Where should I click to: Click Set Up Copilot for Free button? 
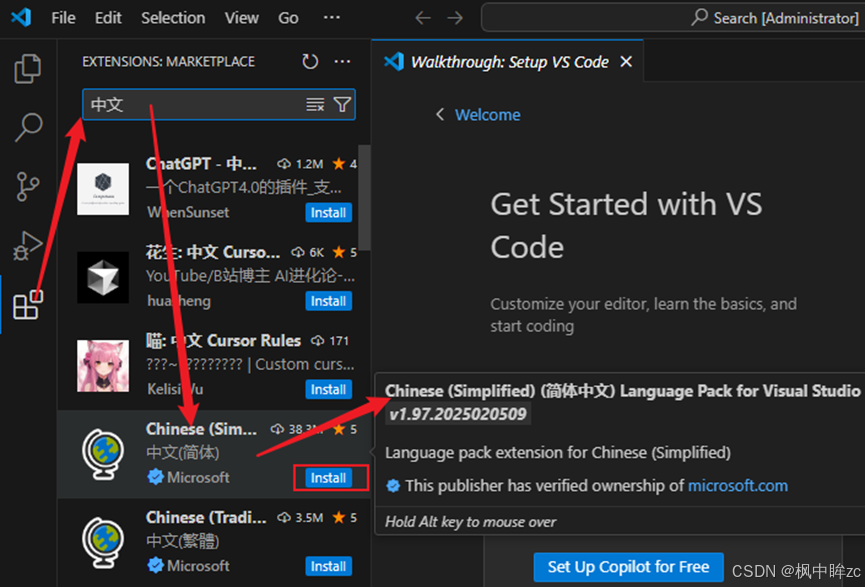628,567
